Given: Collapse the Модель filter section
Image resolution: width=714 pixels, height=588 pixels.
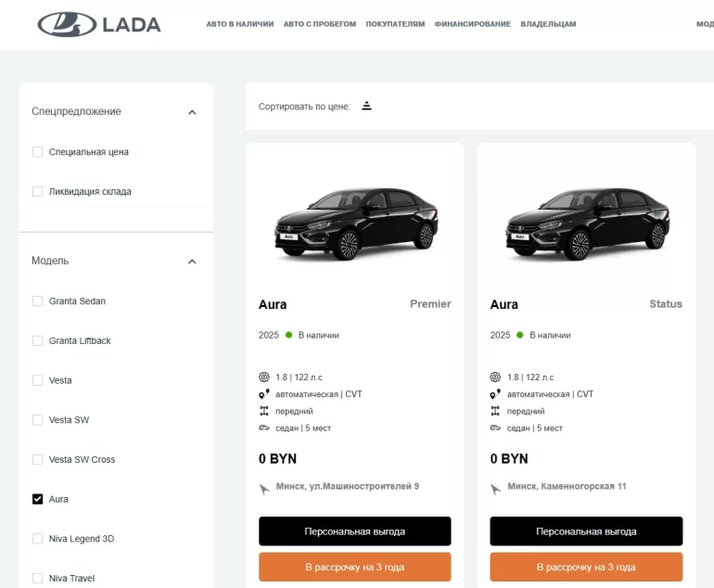Looking at the screenshot, I should pos(192,262).
